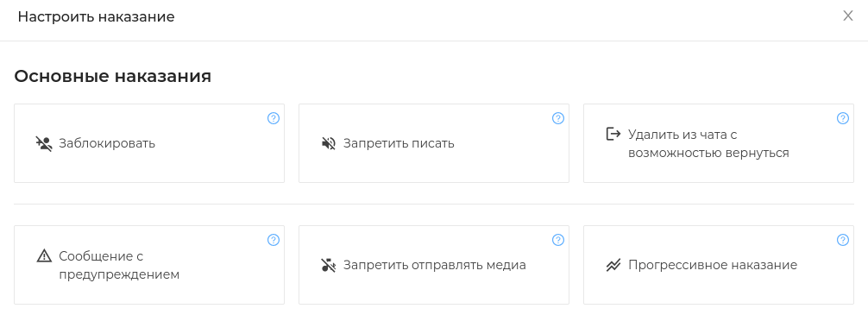Screen dimensions: 868x321
Task: Open help tooltip on the Заблокировать card
Action: pos(274,118)
